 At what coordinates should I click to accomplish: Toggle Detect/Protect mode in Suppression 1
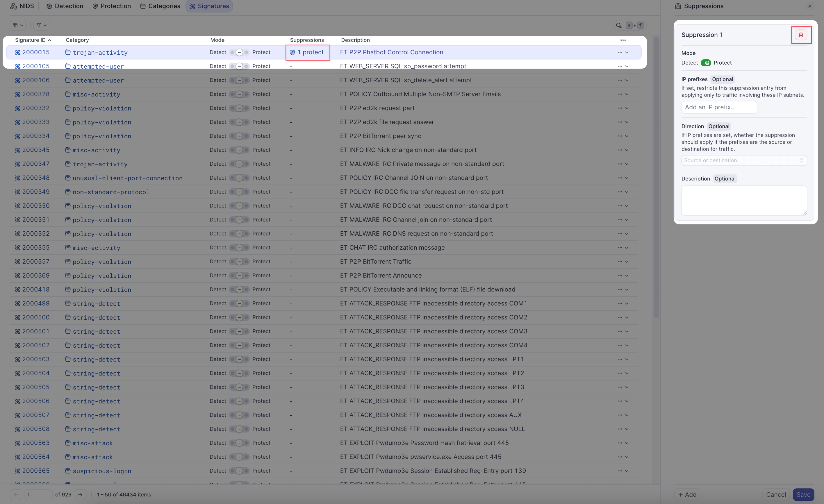706,63
